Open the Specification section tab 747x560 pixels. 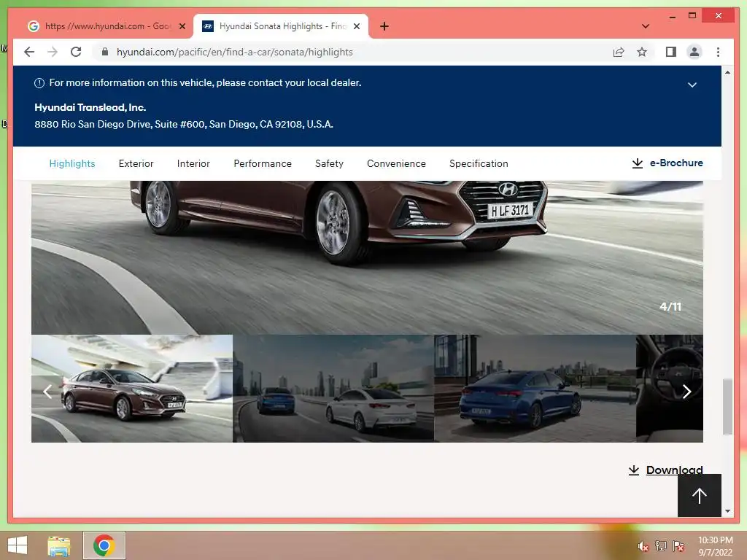tap(479, 163)
